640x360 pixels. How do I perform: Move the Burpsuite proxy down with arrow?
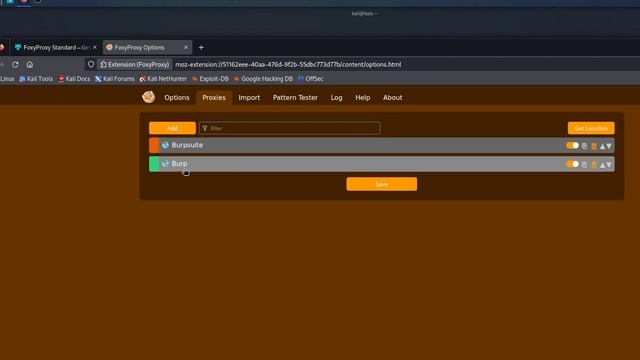pyautogui.click(x=609, y=146)
